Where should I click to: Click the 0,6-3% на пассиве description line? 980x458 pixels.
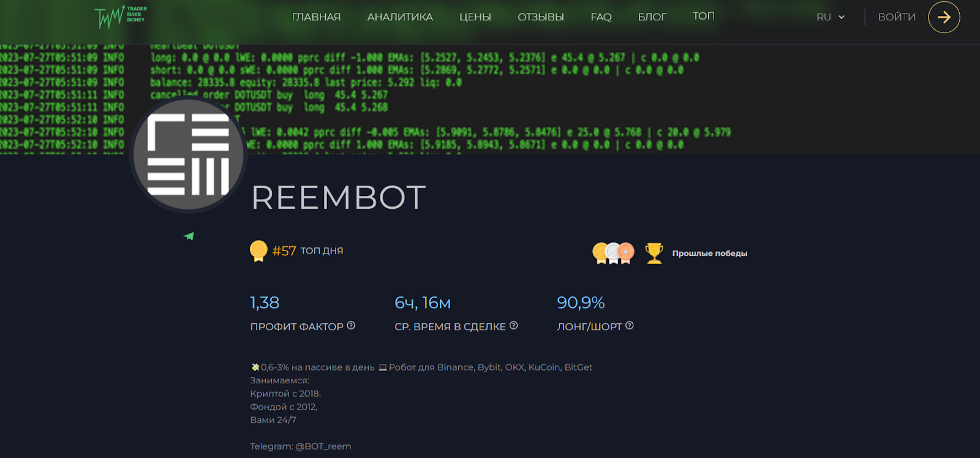(421, 367)
